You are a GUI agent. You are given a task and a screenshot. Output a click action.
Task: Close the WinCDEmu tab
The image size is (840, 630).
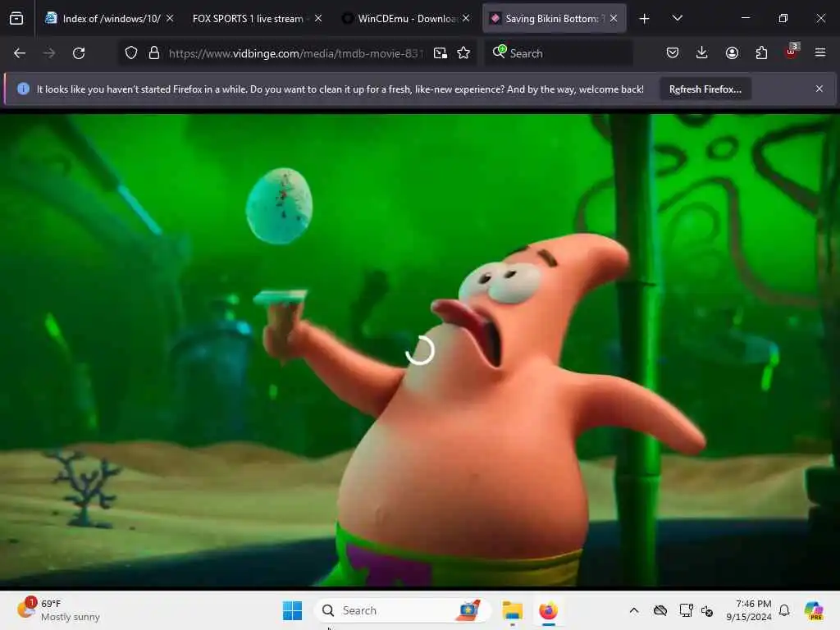(x=466, y=18)
